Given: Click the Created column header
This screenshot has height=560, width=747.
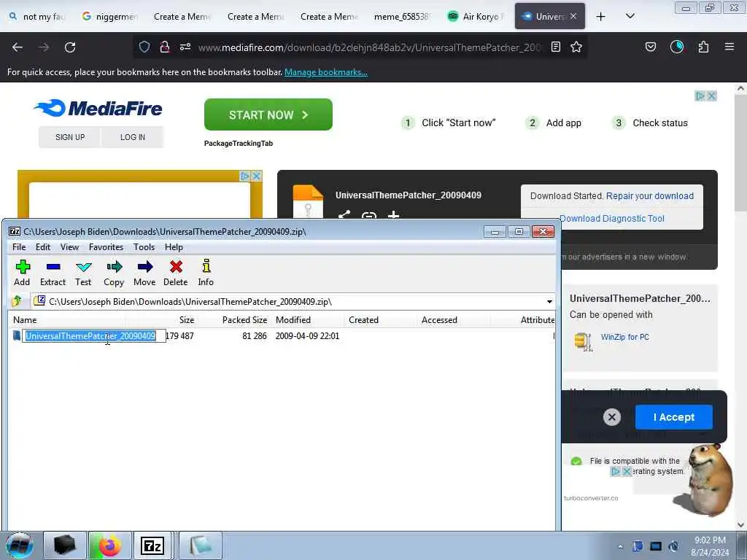Looking at the screenshot, I should click(x=379, y=320).
